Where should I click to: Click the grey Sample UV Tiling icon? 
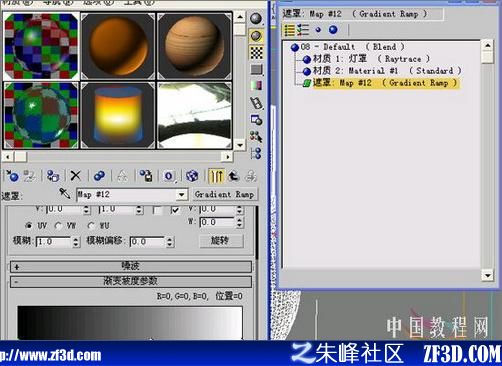(x=256, y=69)
